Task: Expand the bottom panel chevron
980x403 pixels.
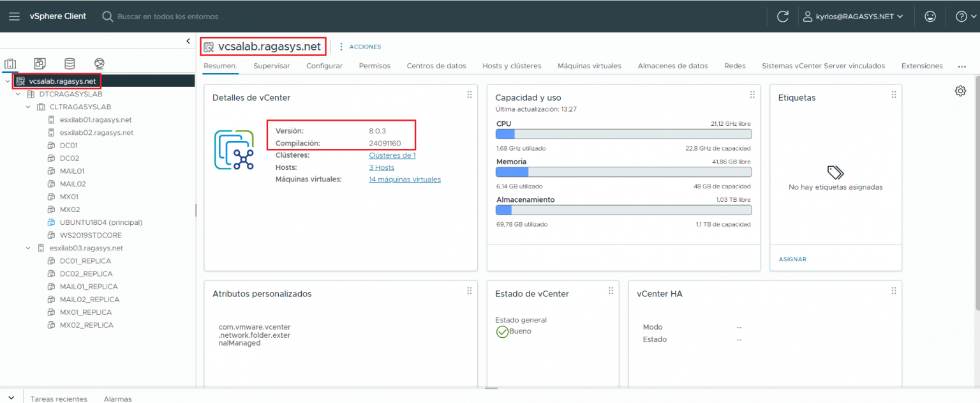Action: pyautogui.click(x=11, y=398)
